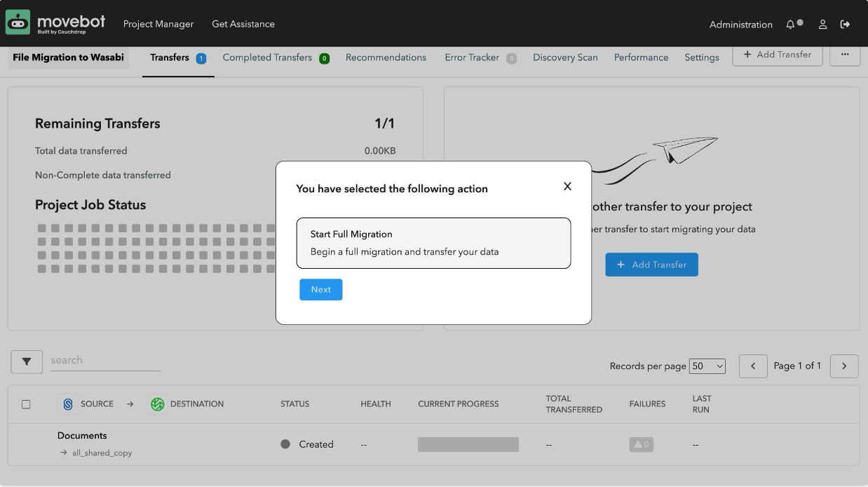Screen dimensions: 868x487
Task: Click the top Add Transfer button
Action: point(778,55)
